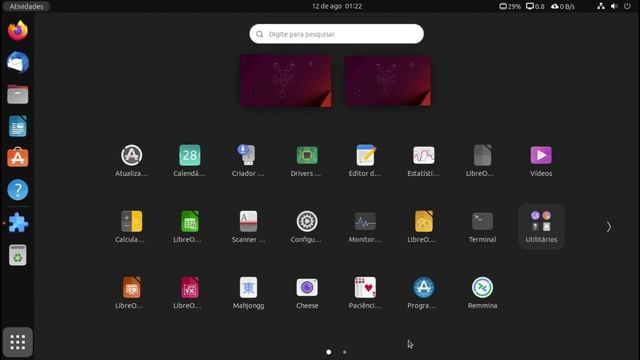Launch green LibreOffice Calc spreadsheet icon
The width and height of the screenshot is (640, 360).
click(x=189, y=227)
